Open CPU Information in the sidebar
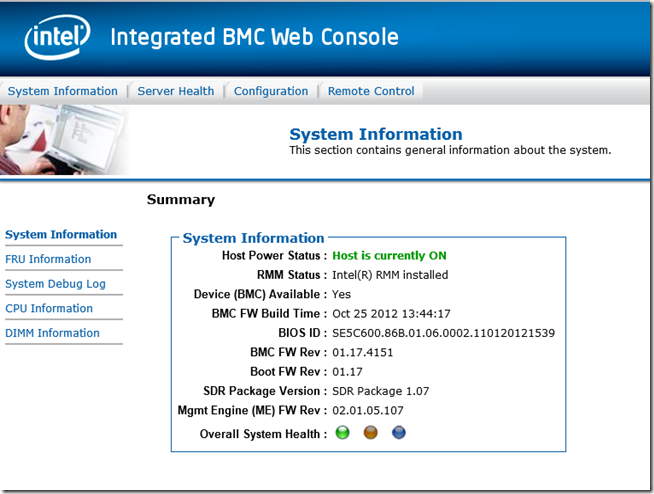Screen dimensions: 654x494 pos(49,309)
